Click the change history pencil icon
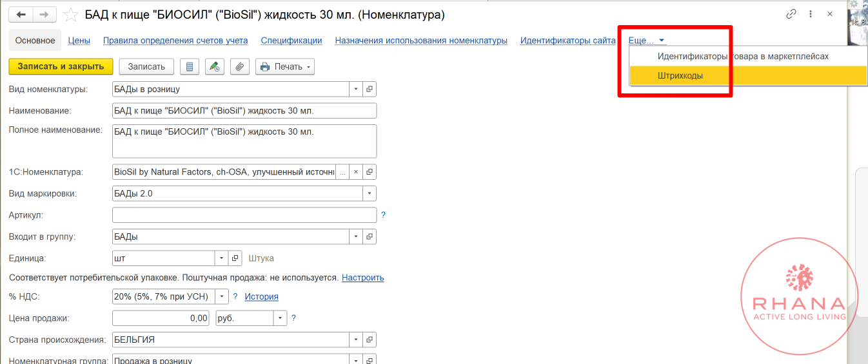868x364 pixels. point(215,66)
